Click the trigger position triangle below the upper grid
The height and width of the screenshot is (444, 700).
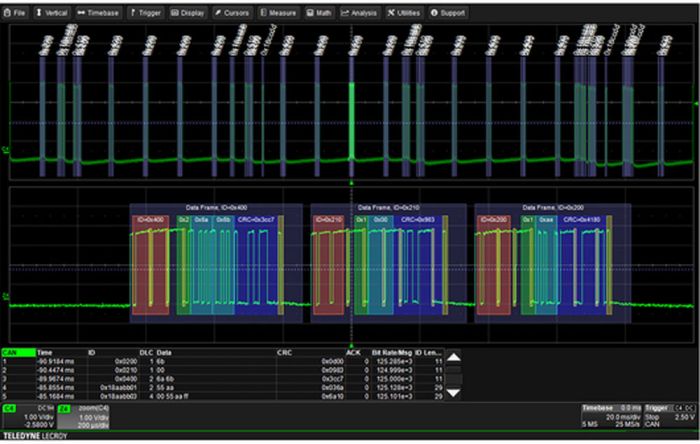coord(351,183)
